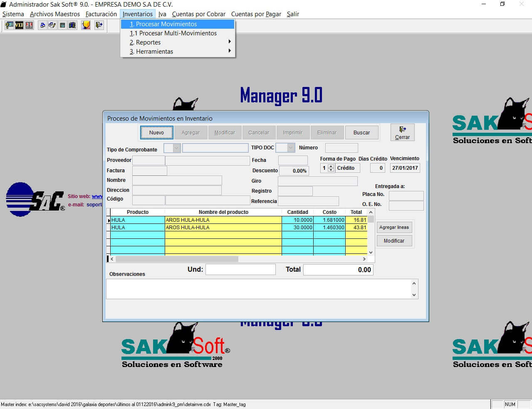532x409 pixels.
Task: Click the Nombre input field
Action: click(177, 180)
